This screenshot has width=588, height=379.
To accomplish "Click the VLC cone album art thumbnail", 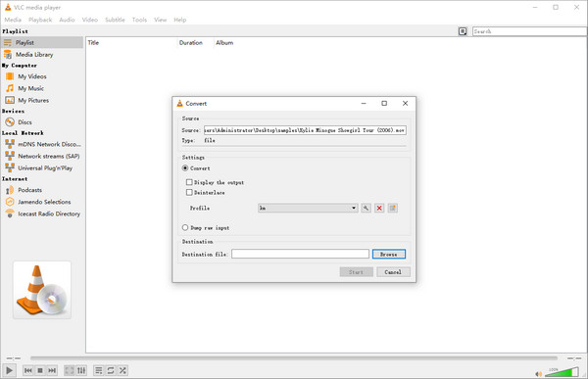I will (42, 290).
